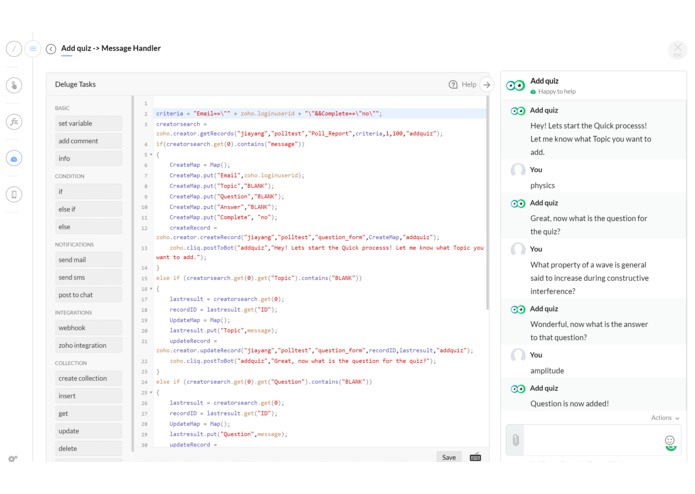This screenshot has height=494, width=695.
Task: Click bot avatar beside 'Question is now added!'
Action: click(518, 389)
